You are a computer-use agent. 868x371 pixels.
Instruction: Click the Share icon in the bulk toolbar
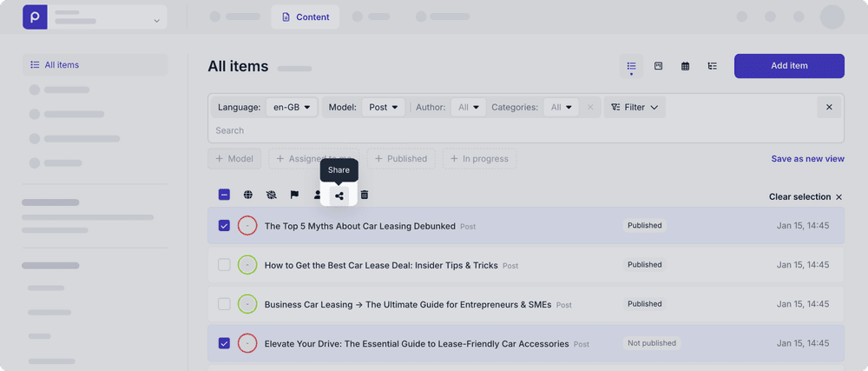point(339,195)
